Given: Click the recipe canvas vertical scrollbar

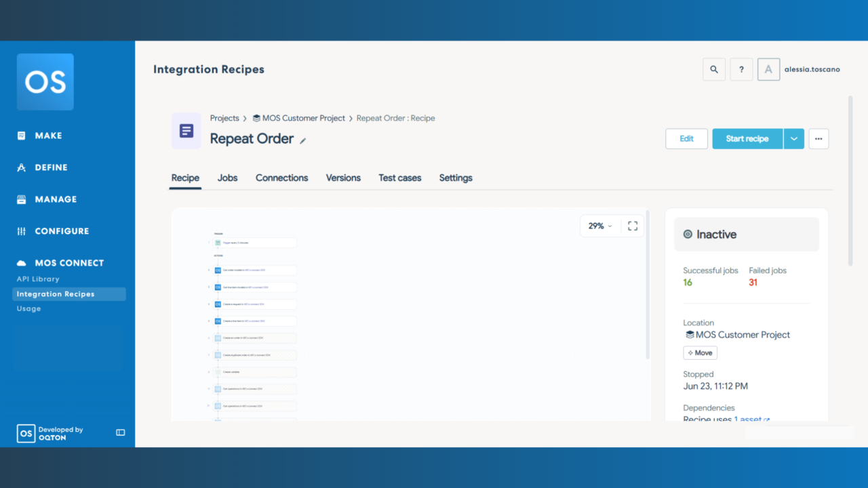Looking at the screenshot, I should pyautogui.click(x=648, y=285).
